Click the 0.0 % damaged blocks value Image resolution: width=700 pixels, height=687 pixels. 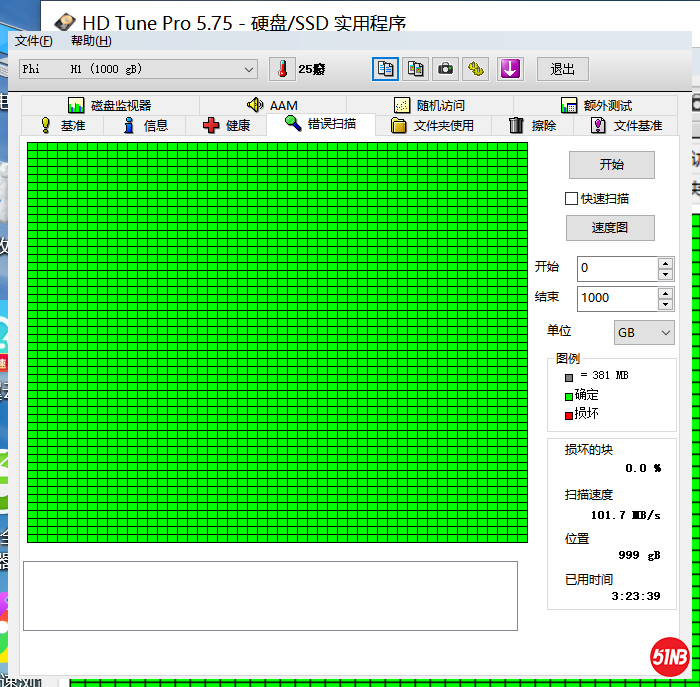pos(643,468)
